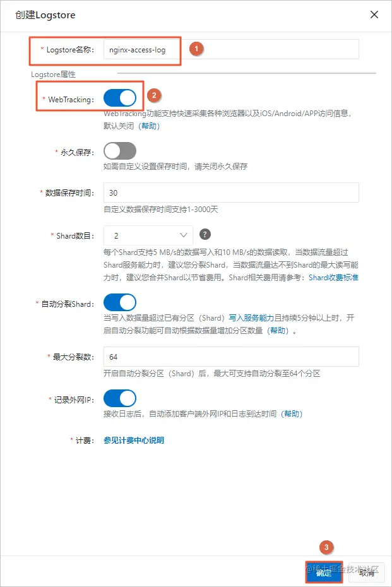Image resolution: width=392 pixels, height=587 pixels.
Task: Enable the 永久保存 permanent storage switch
Action: (x=120, y=151)
